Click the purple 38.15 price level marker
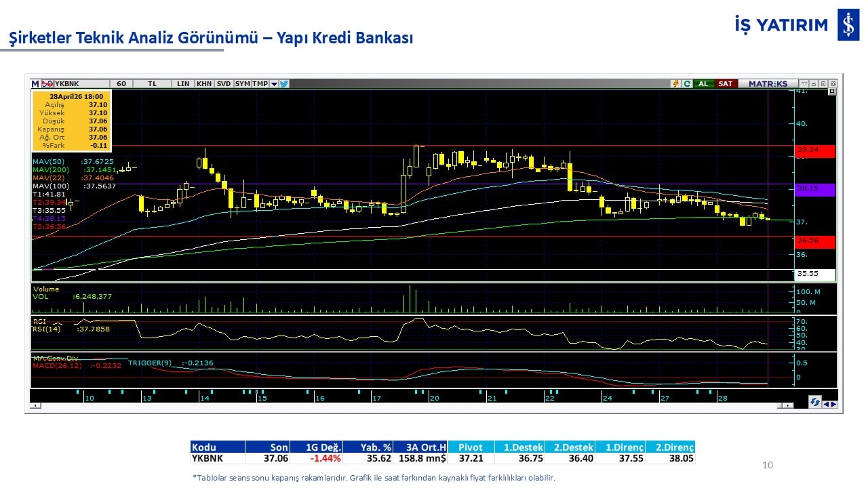The width and height of the screenshot is (868, 488). pyautogui.click(x=815, y=189)
